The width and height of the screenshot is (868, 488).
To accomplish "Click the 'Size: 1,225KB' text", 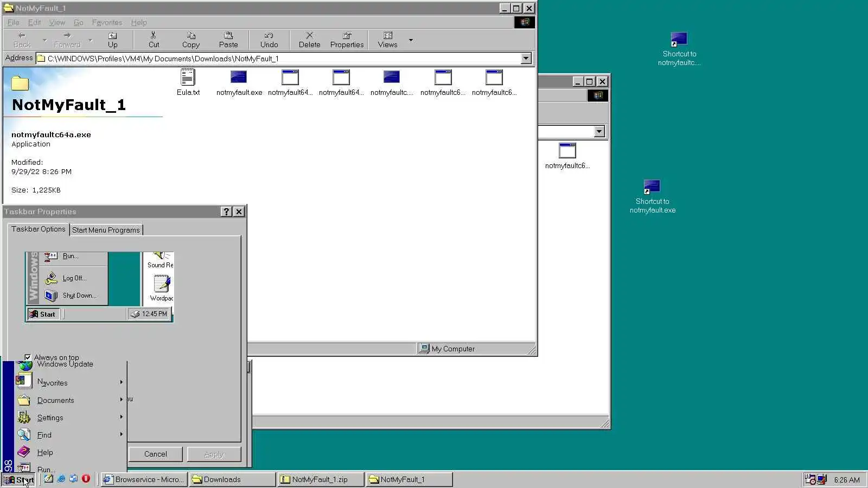I will 36,190.
